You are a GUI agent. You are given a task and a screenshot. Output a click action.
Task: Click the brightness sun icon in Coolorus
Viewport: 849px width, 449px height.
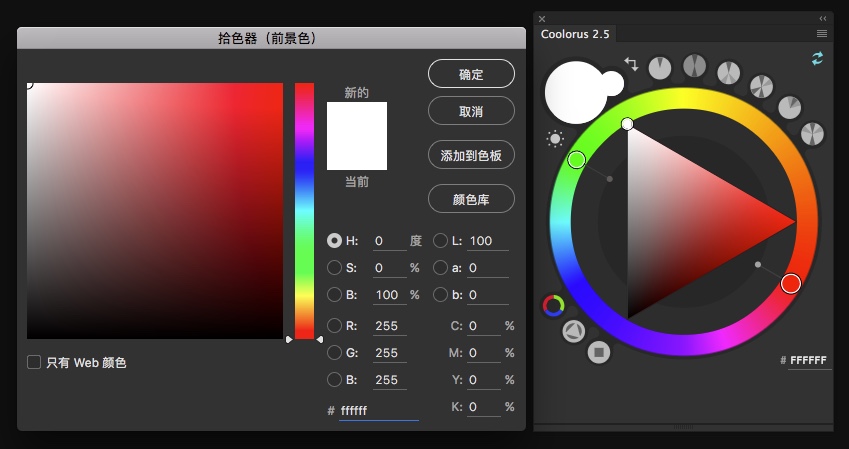(x=555, y=139)
